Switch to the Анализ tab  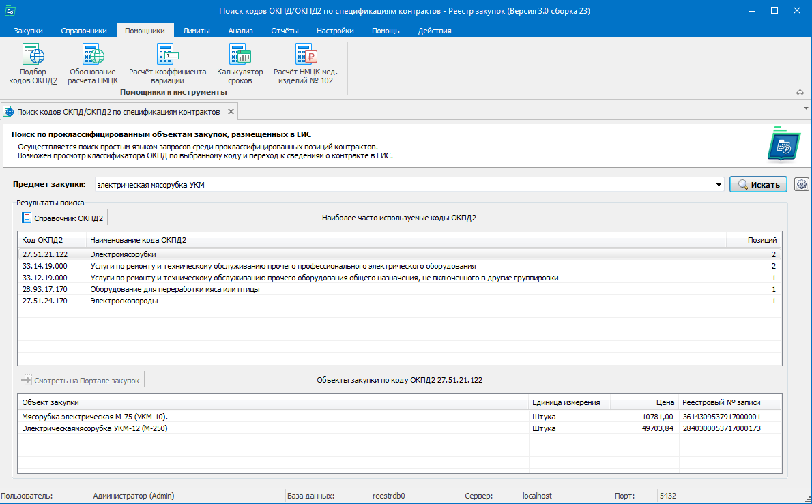coord(240,31)
